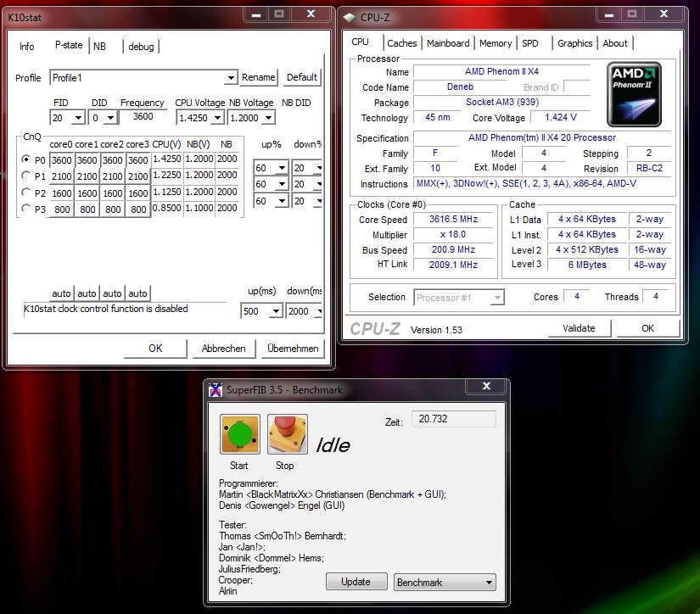Click the Code Name value Deneb

point(460,87)
